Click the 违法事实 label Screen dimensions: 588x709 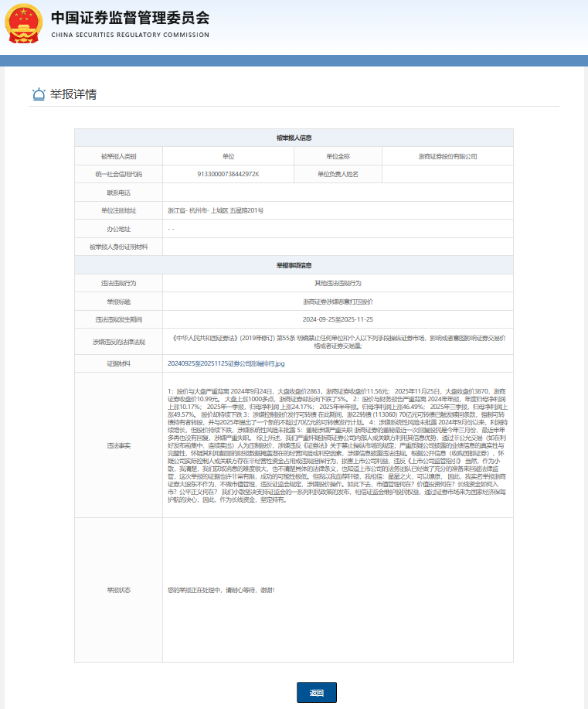118,445
